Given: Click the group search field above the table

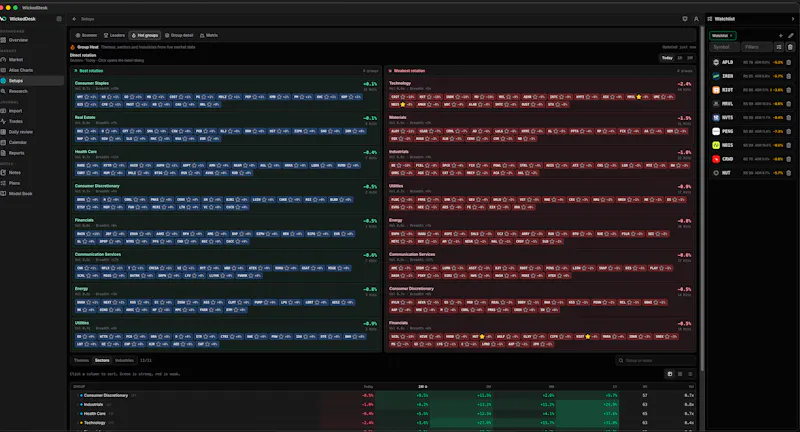Looking at the screenshot, I should coord(656,360).
